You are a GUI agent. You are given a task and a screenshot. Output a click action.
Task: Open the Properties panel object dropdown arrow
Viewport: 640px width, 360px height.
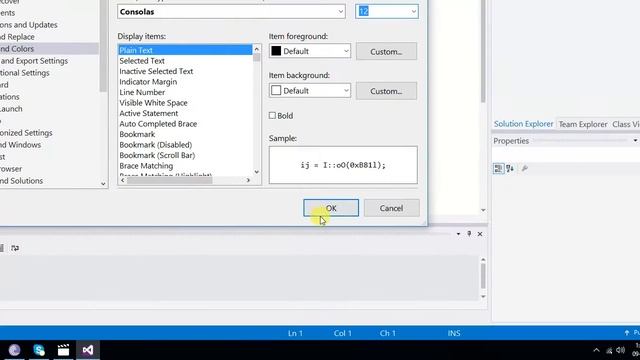point(635,140)
